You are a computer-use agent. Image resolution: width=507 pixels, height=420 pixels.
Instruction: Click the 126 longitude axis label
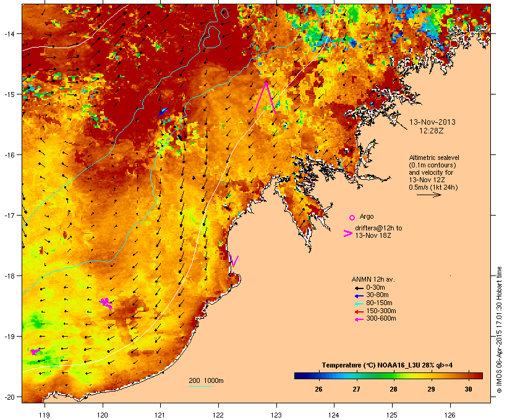pos(449,415)
